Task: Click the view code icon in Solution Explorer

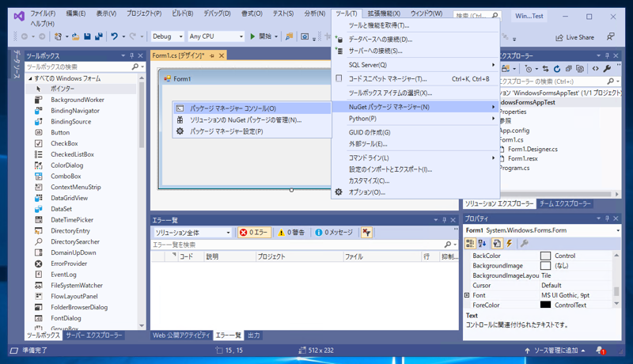Action: pyautogui.click(x=596, y=69)
